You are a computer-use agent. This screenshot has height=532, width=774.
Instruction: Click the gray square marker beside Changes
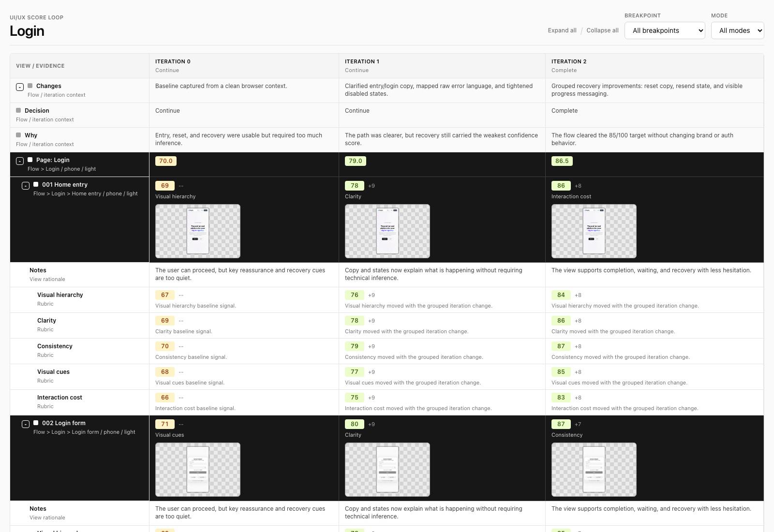(30, 86)
